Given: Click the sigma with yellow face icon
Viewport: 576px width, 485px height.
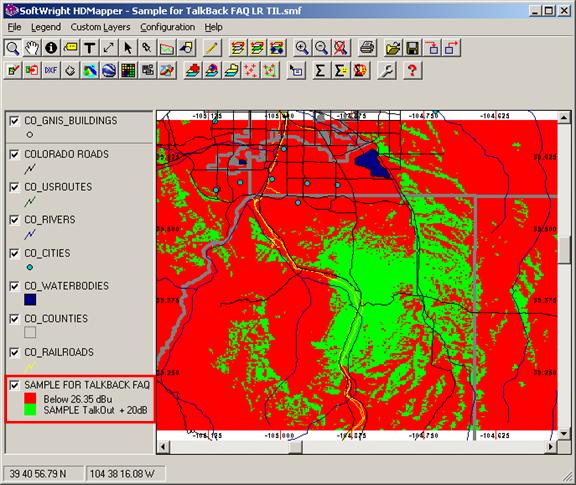Looking at the screenshot, I should click(340, 70).
